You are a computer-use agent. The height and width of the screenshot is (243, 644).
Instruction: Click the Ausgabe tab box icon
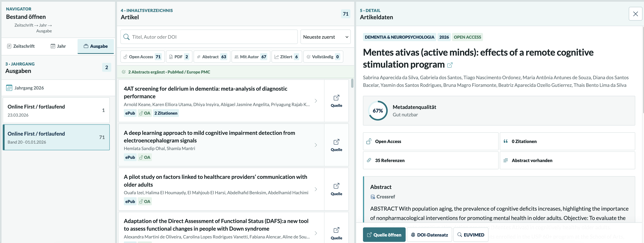coord(86,46)
